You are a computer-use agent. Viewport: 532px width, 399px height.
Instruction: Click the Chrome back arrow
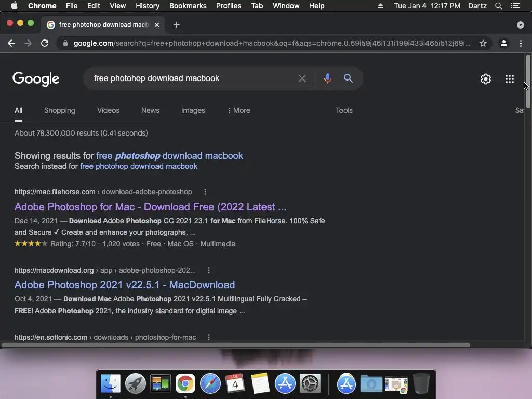[x=11, y=43]
